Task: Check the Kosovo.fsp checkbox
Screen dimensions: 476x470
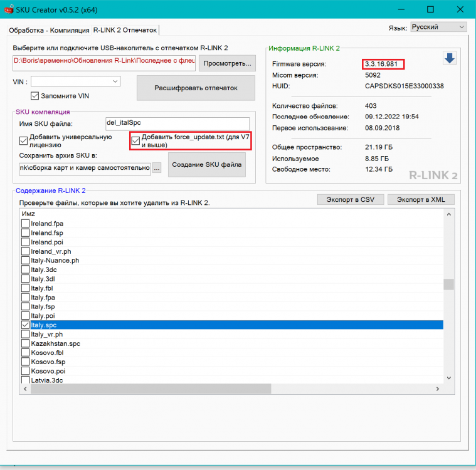Action: coord(25,362)
